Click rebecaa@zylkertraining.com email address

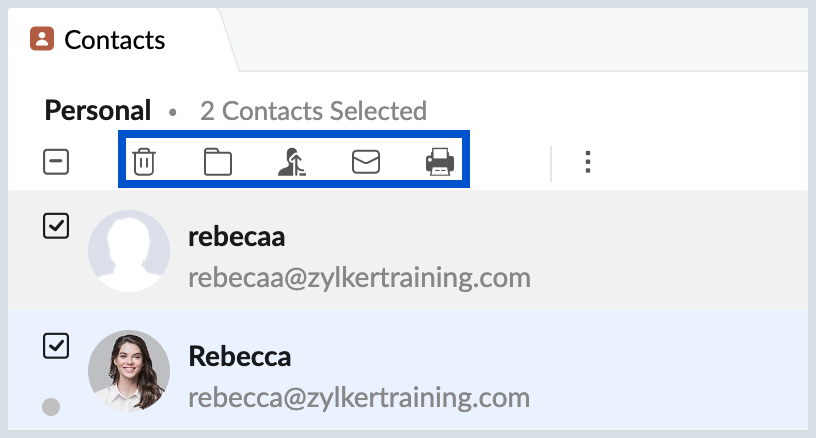coord(359,278)
